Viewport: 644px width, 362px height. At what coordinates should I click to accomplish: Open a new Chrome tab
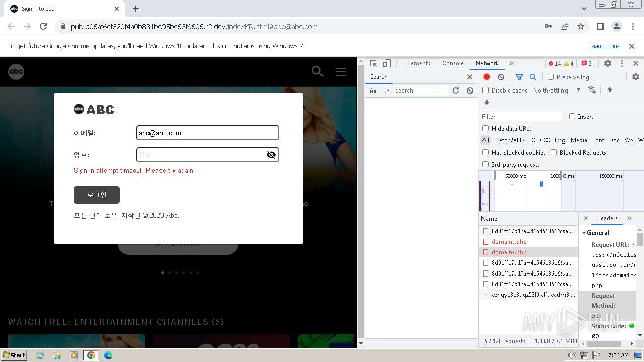[136, 9]
